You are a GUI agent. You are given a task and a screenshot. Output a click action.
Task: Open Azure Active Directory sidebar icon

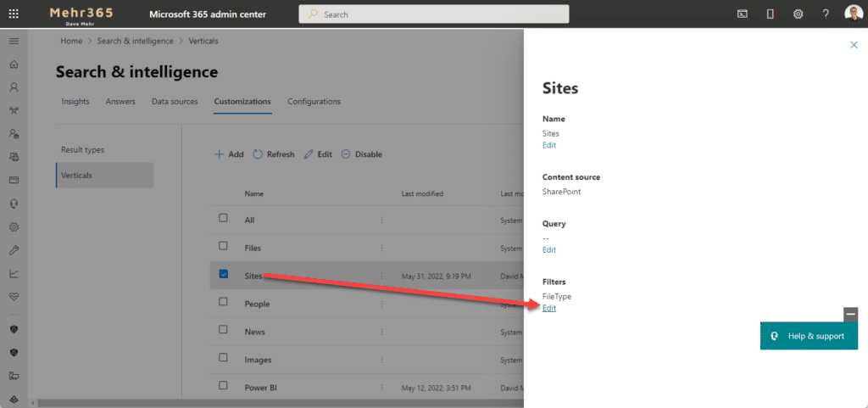(14, 400)
